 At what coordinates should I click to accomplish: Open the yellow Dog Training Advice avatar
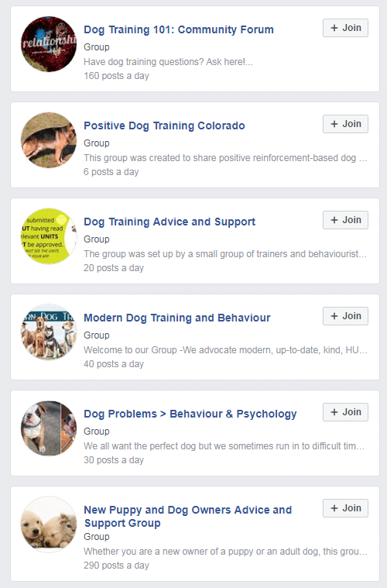49,236
